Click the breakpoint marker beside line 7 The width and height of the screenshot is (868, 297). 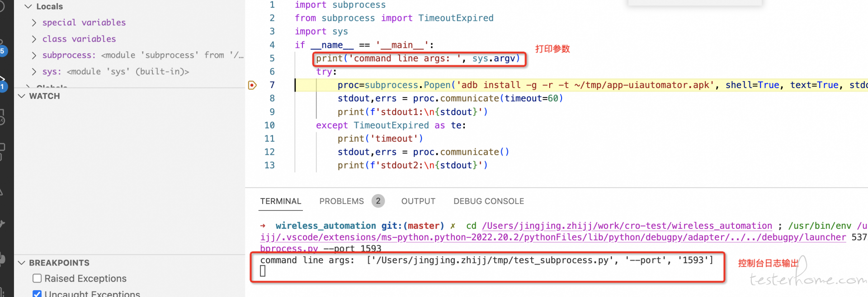[x=252, y=85]
